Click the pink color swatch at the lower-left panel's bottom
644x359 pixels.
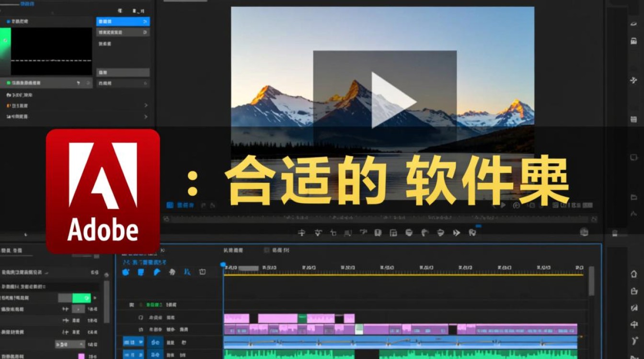(81, 356)
